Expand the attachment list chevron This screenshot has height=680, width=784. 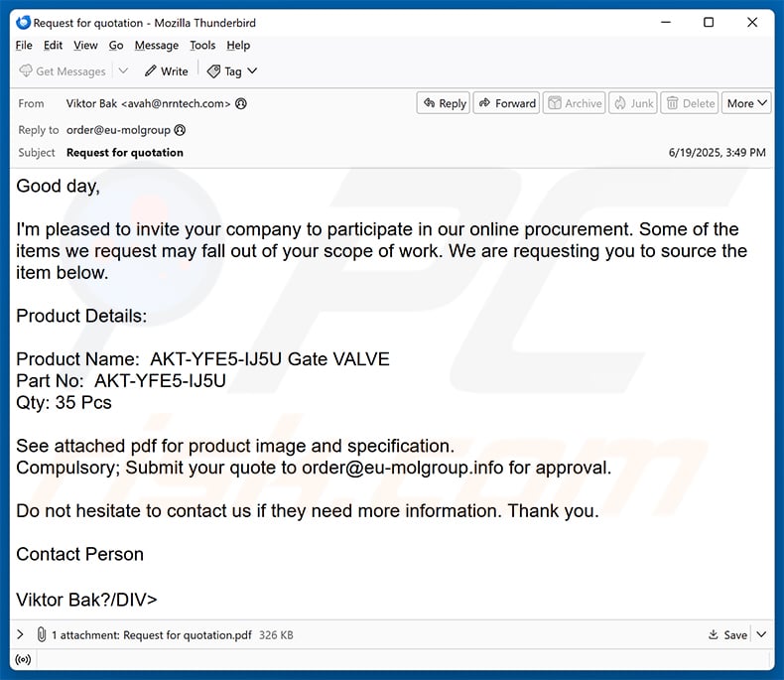coord(20,634)
